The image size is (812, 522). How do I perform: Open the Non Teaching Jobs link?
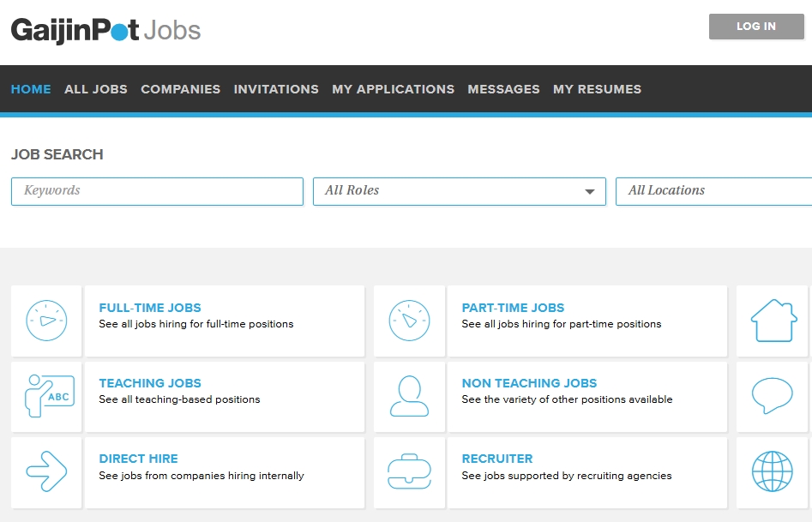click(529, 383)
